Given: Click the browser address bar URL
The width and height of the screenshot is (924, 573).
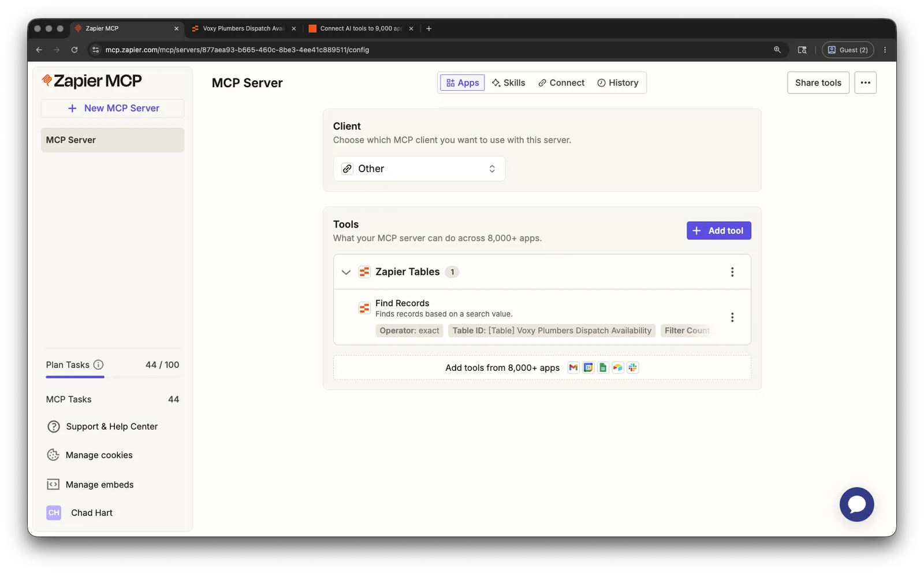Looking at the screenshot, I should tap(237, 50).
